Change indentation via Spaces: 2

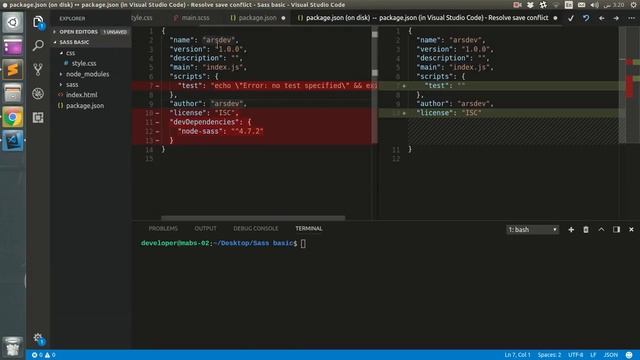pos(549,355)
